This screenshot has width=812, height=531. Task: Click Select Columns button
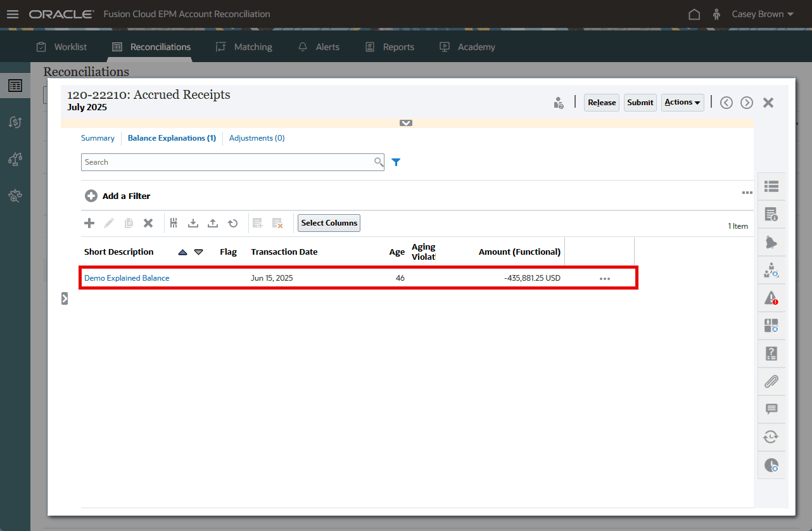click(329, 223)
